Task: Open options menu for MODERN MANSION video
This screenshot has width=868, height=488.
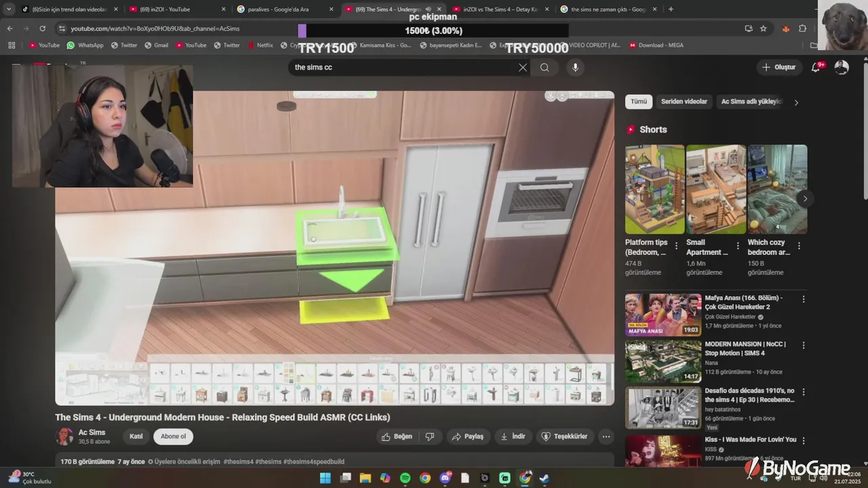Action: 804,345
